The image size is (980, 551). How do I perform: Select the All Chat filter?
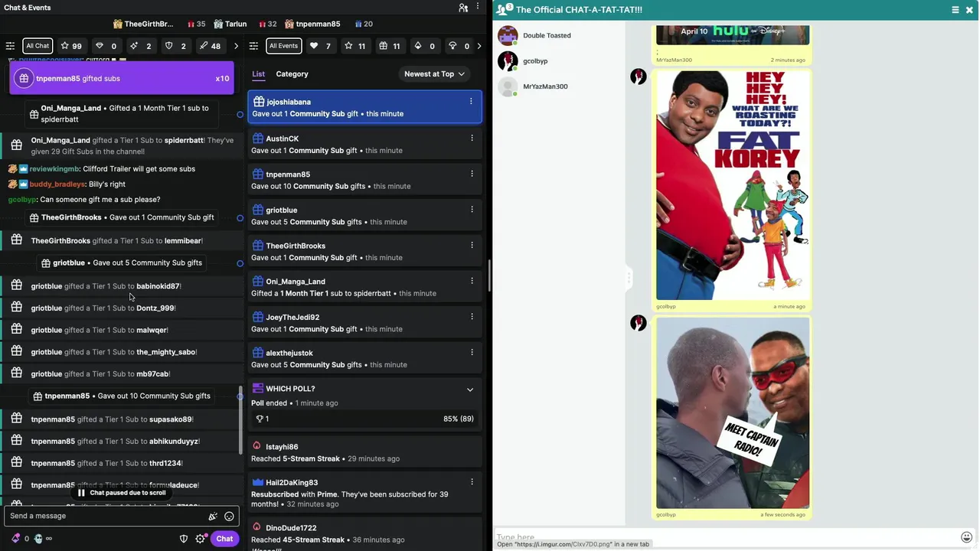pyautogui.click(x=38, y=46)
